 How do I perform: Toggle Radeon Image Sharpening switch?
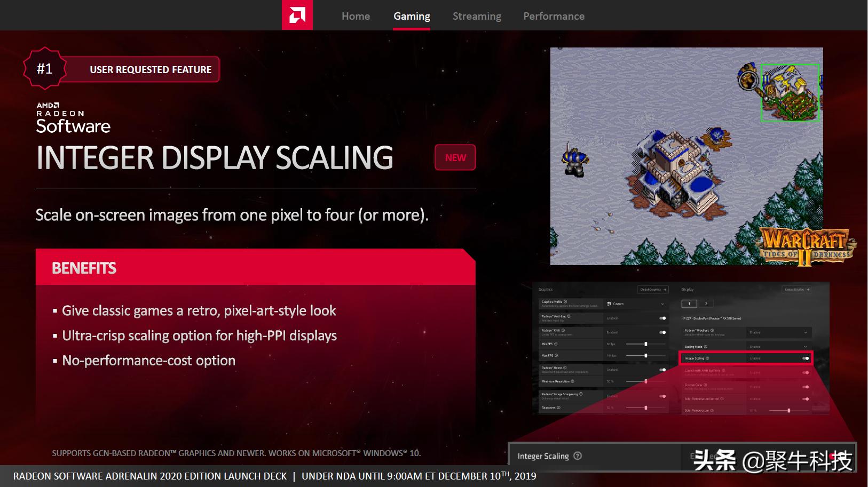click(662, 396)
